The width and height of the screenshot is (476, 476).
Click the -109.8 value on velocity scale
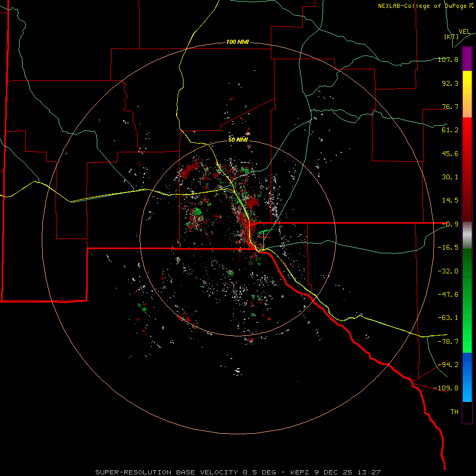tap(446, 388)
